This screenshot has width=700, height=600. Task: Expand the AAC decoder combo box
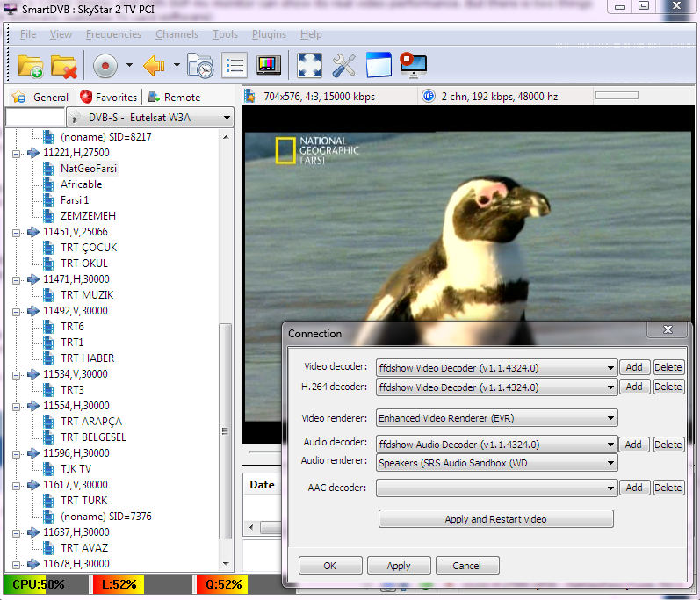coord(496,488)
